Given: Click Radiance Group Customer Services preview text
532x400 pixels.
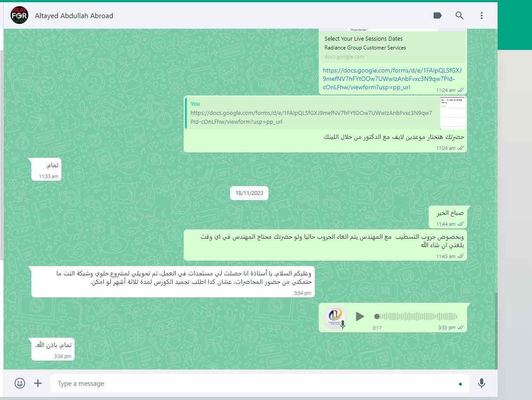Looking at the screenshot, I should click(x=365, y=48).
